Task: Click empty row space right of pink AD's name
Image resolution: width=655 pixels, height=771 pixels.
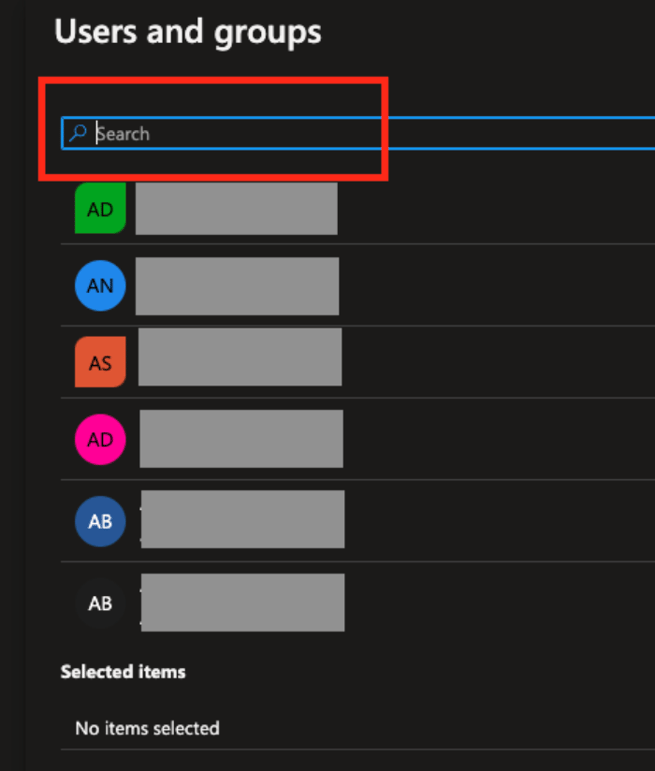Action: pyautogui.click(x=500, y=440)
